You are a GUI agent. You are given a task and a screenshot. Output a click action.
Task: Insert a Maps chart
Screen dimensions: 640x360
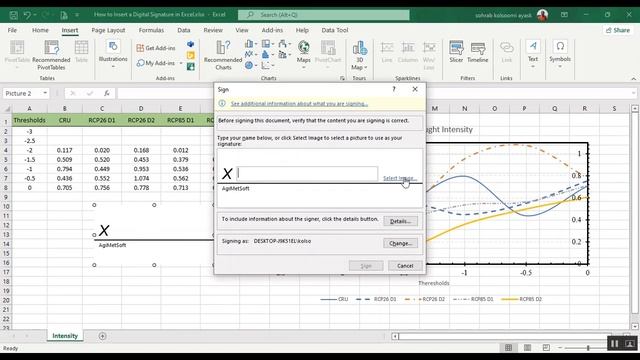[303, 54]
